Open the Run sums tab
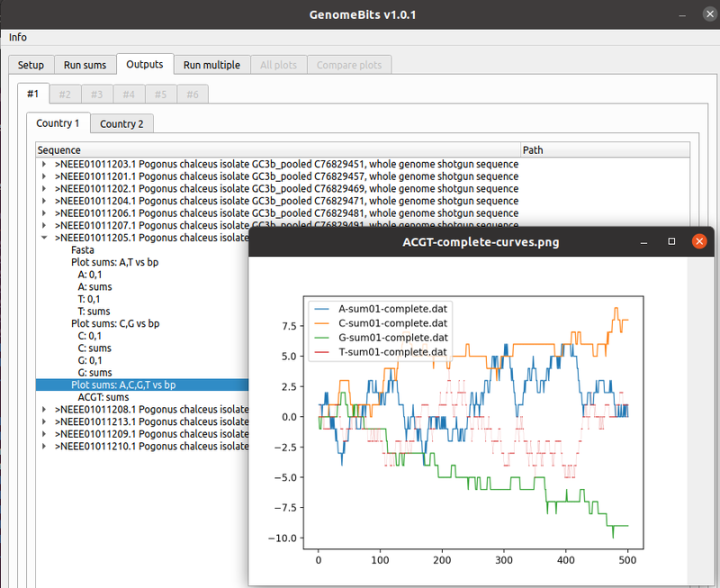 coord(85,65)
